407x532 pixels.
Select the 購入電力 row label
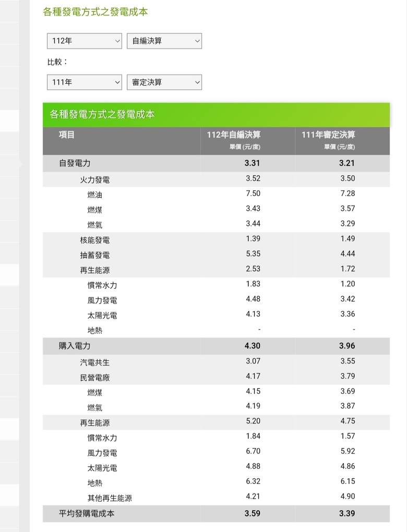75,346
